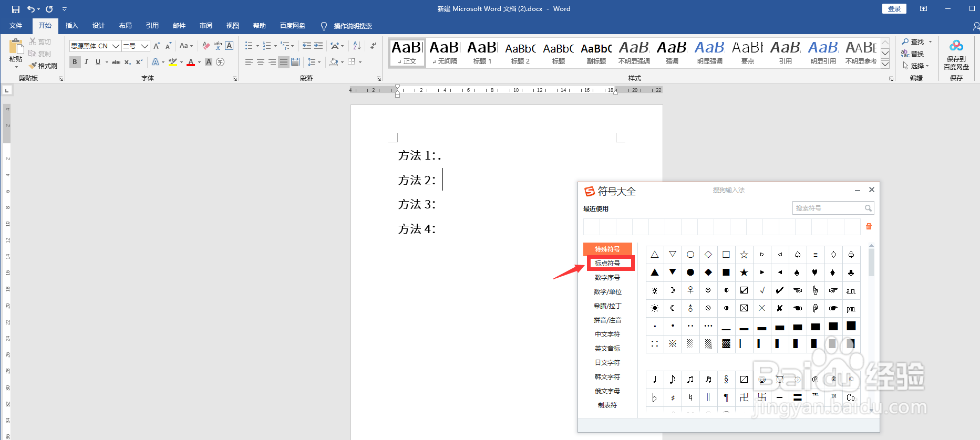Screen dimensions: 980x440
Task: Open the line spacing dropdown
Action: pyautogui.click(x=314, y=62)
